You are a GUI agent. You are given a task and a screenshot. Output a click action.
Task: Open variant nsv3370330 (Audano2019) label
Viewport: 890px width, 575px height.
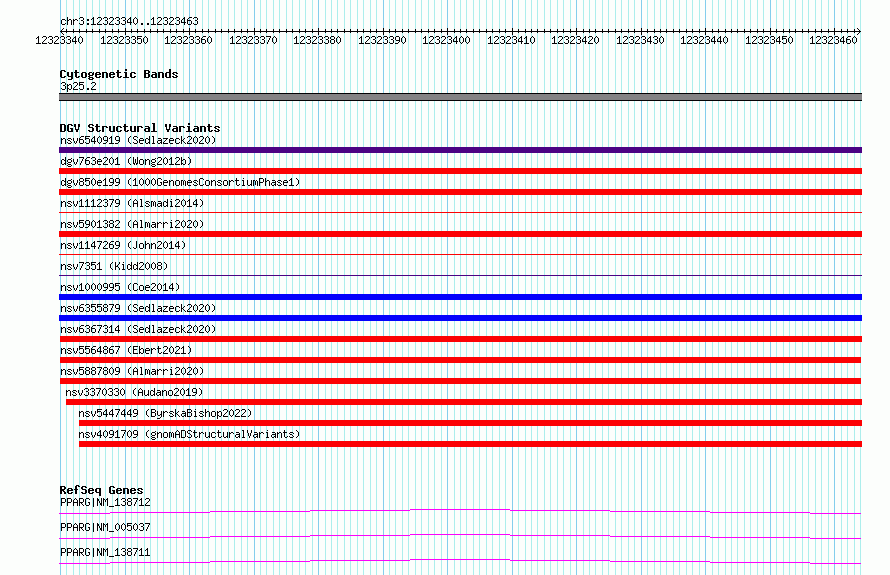[134, 392]
